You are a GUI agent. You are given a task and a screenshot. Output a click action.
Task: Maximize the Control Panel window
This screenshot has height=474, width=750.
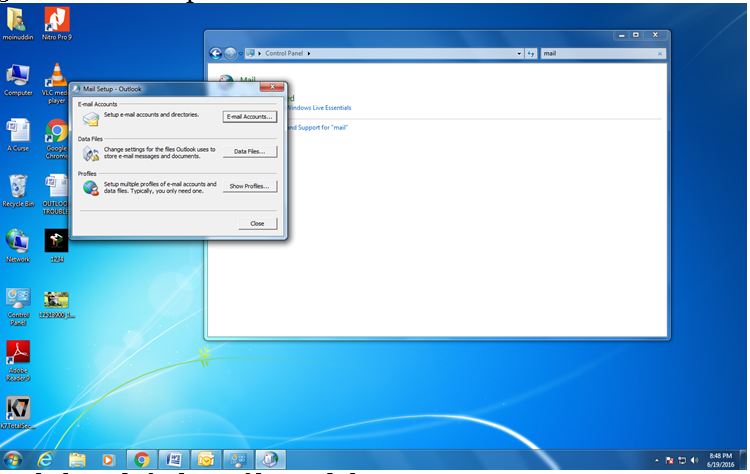pos(636,35)
